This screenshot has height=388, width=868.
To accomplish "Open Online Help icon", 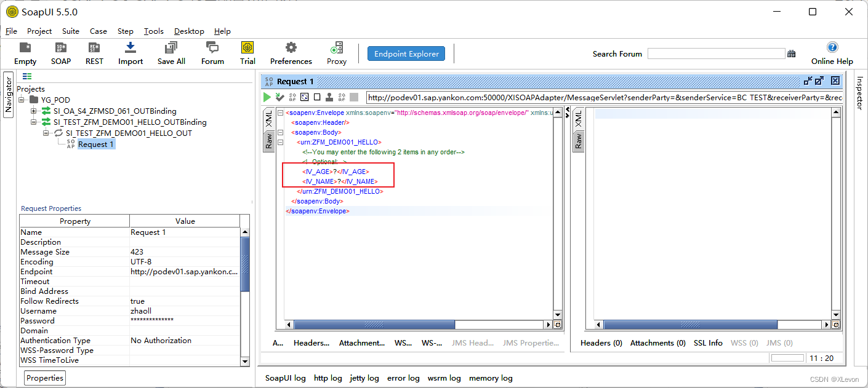I will tap(832, 47).
